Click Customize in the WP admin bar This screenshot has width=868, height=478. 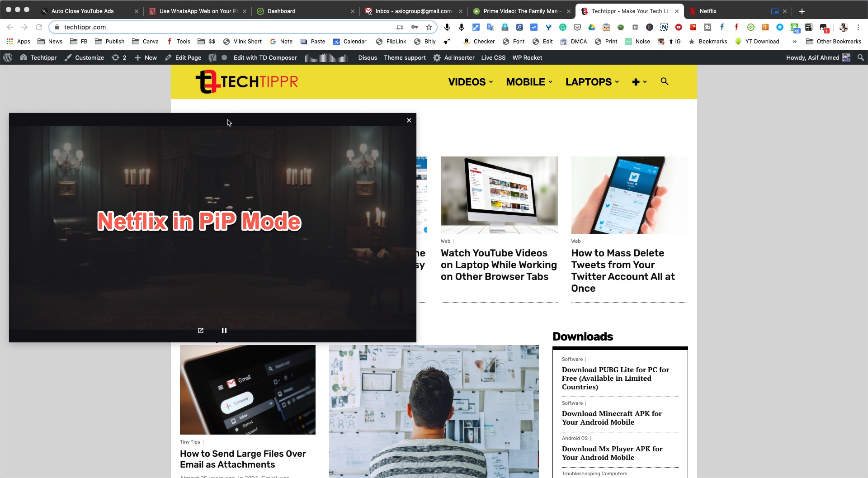coord(84,57)
